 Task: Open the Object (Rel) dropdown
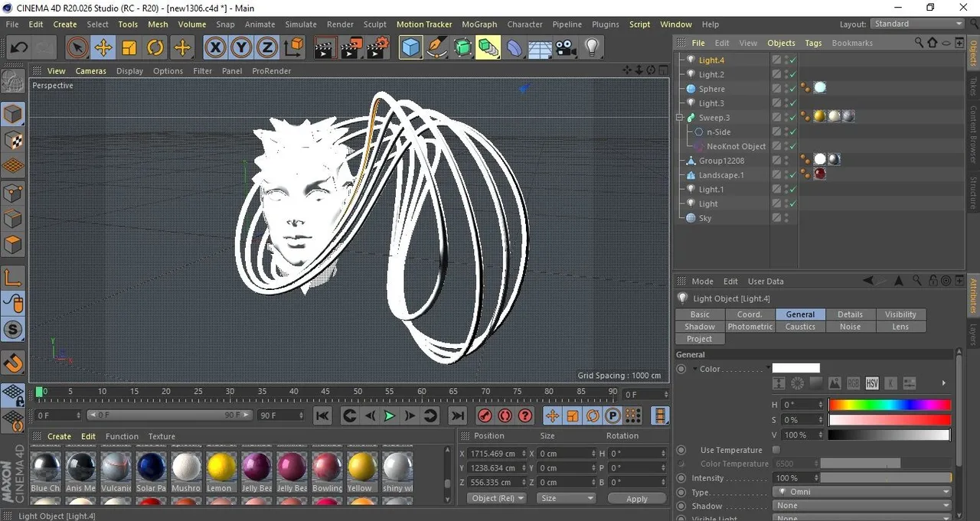(x=497, y=498)
